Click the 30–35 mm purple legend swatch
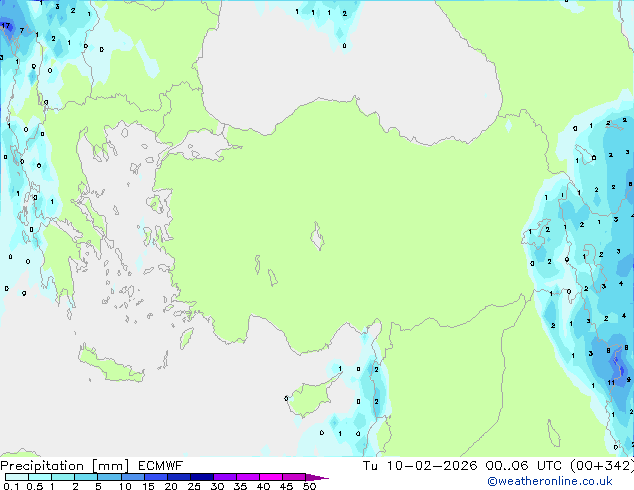This screenshot has width=634, height=490. click(225, 477)
